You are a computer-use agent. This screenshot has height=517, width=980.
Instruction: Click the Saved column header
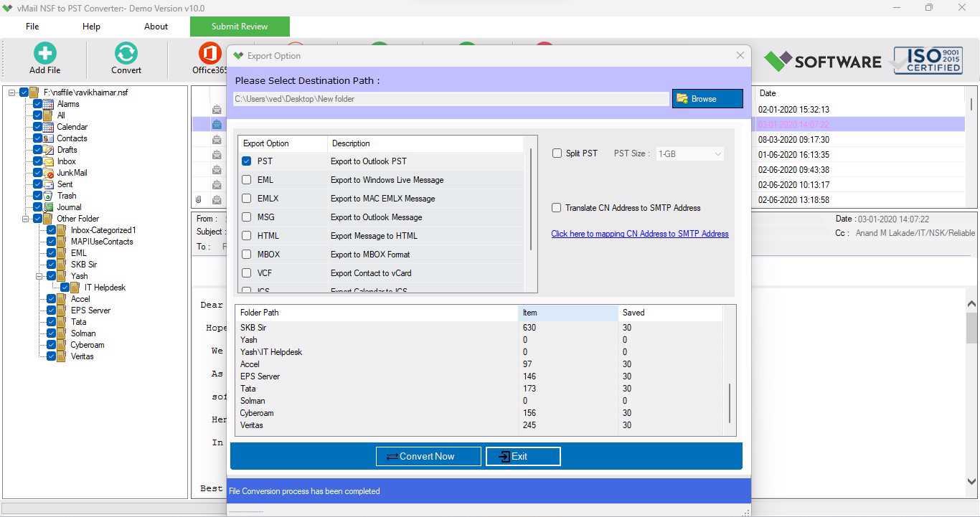click(671, 313)
